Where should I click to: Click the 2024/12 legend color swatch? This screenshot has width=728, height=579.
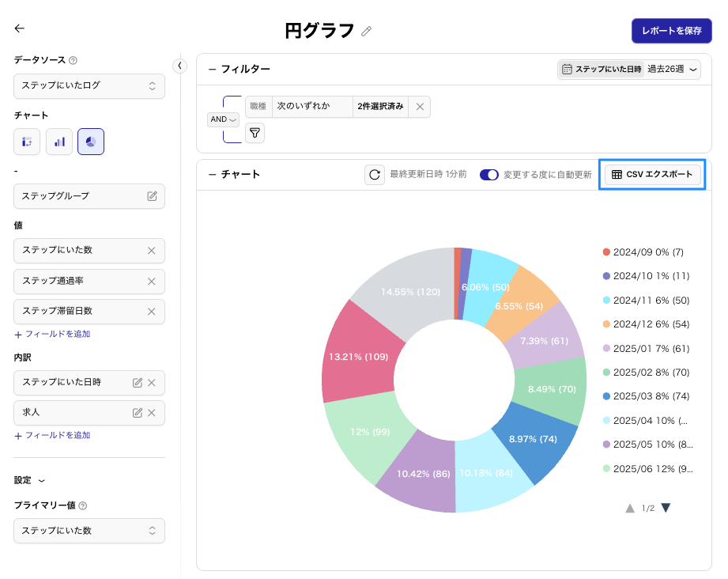(x=606, y=324)
